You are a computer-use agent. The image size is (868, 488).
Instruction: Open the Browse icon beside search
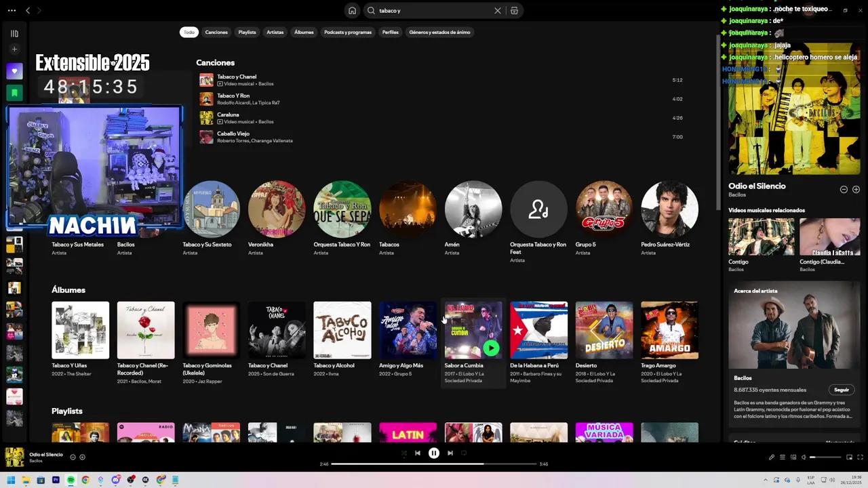pyautogui.click(x=514, y=10)
